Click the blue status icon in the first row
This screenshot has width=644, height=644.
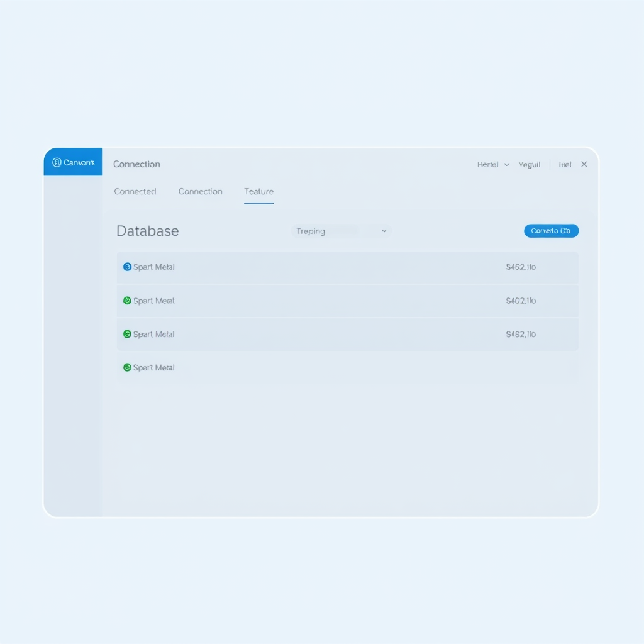127,267
